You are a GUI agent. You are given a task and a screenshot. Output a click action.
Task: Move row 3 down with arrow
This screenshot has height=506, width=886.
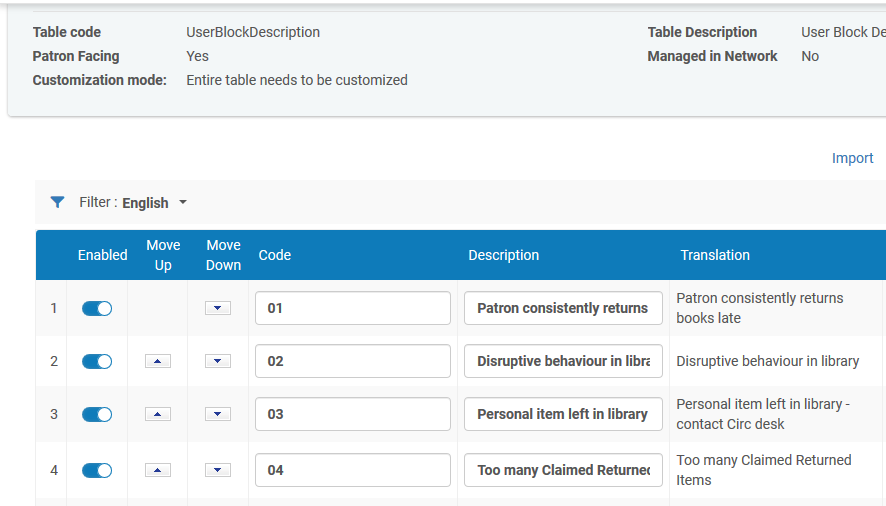tap(218, 414)
